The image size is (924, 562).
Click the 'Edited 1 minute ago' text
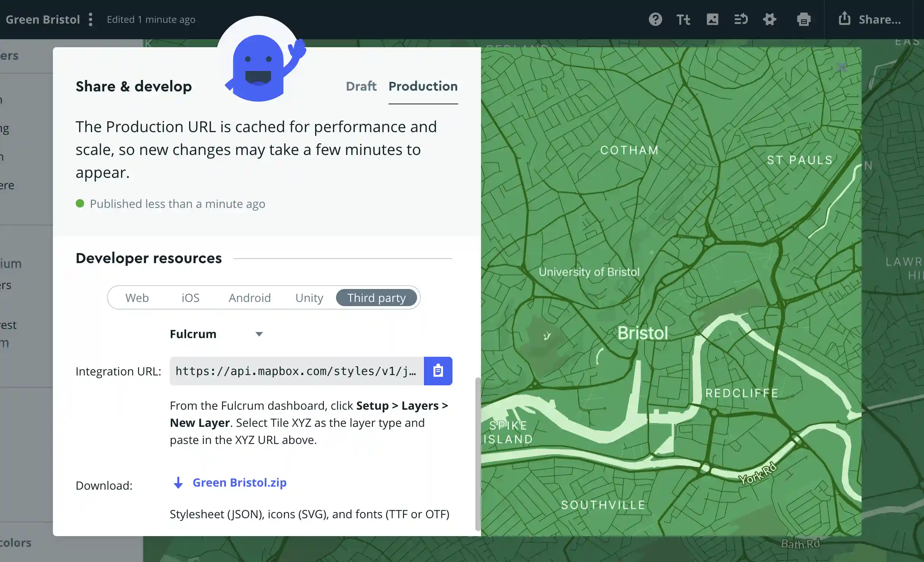(x=151, y=19)
